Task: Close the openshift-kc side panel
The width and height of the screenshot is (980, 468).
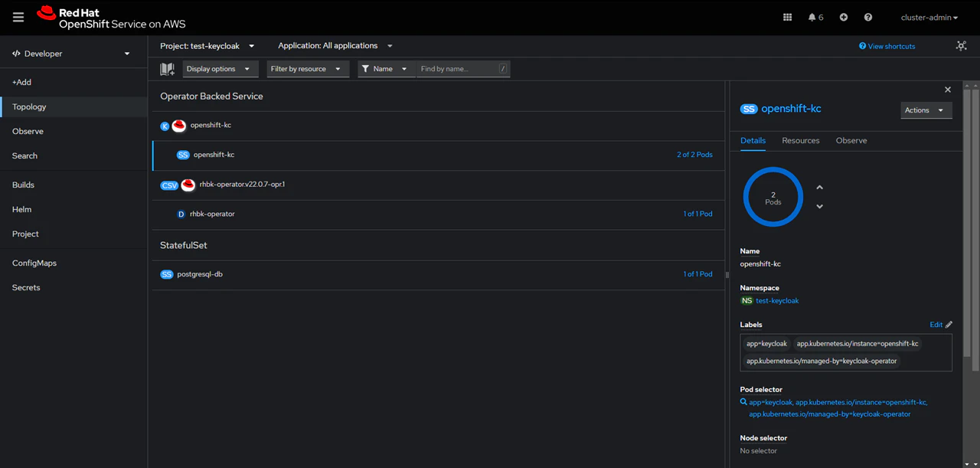Action: (948, 90)
